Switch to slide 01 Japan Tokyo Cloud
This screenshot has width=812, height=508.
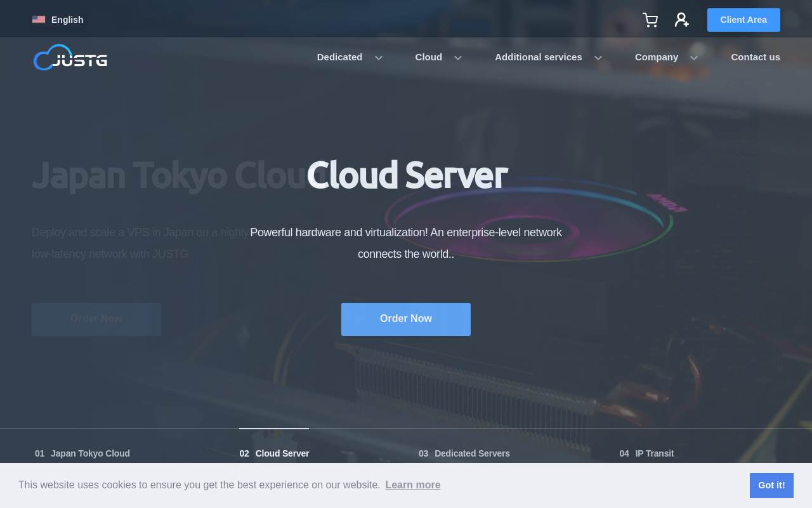(82, 453)
